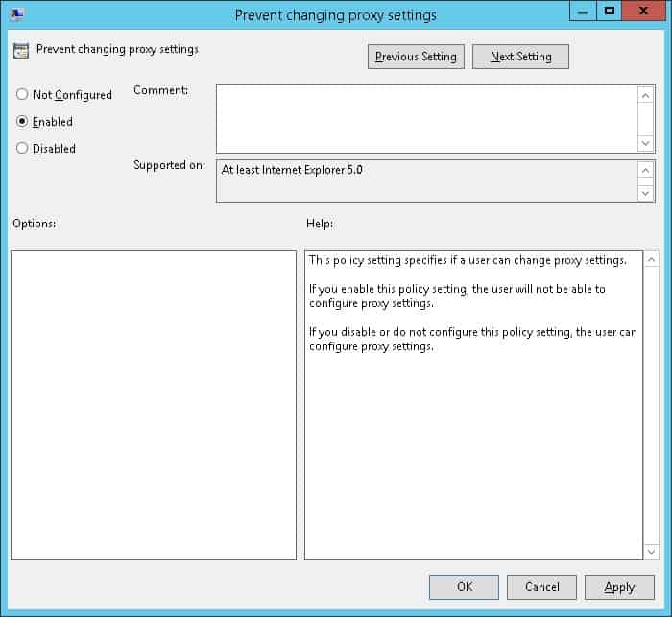Viewport: 672px width, 617px height.
Task: Minimize the policy dialog window
Action: 583,12
